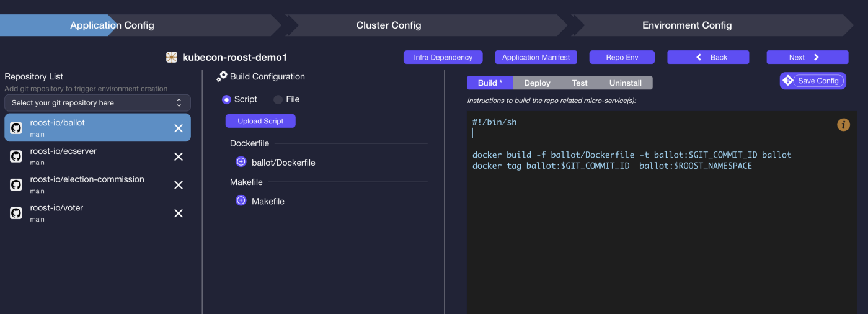This screenshot has height=314, width=868.
Task: Click the plus icon beside ballot/Dockerfile
Action: (241, 162)
